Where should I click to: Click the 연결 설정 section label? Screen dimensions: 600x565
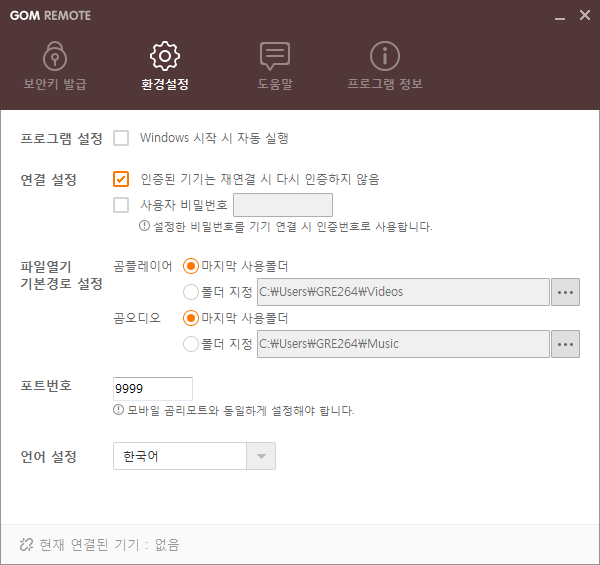click(49, 179)
